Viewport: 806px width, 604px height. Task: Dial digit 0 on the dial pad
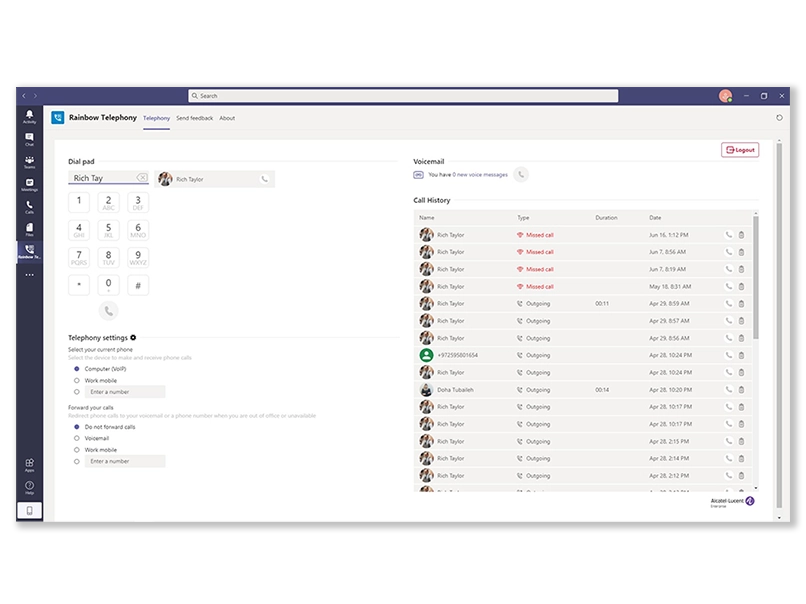(x=108, y=285)
